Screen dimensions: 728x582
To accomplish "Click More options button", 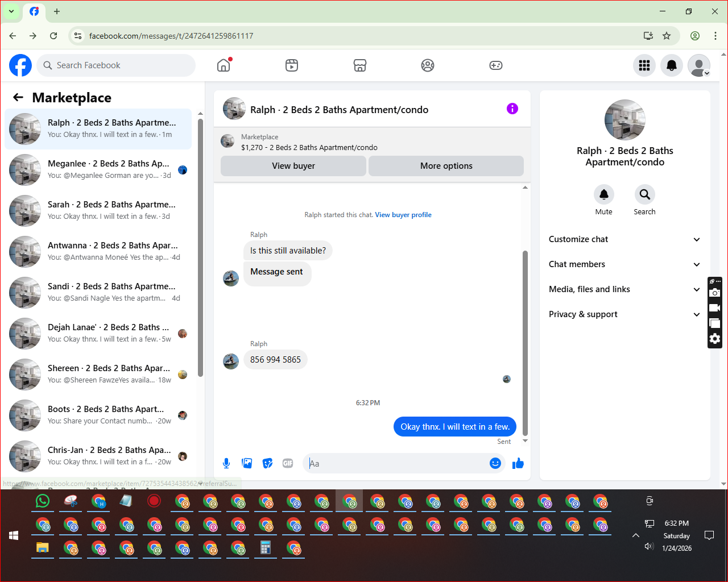I will click(x=446, y=166).
